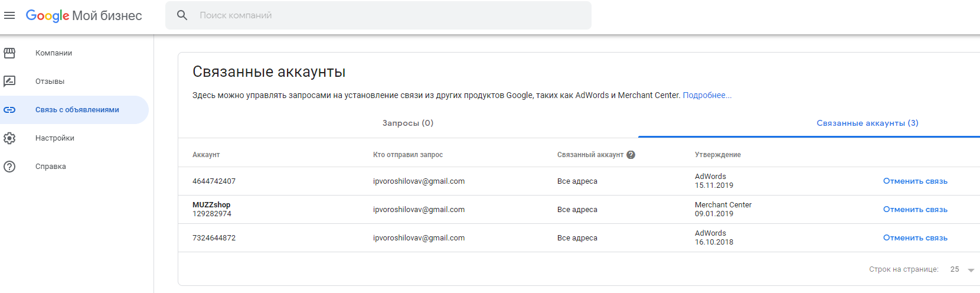Click help icon next to Связанный аккаунт
Viewport: 980px width, 293px height.
point(631,155)
